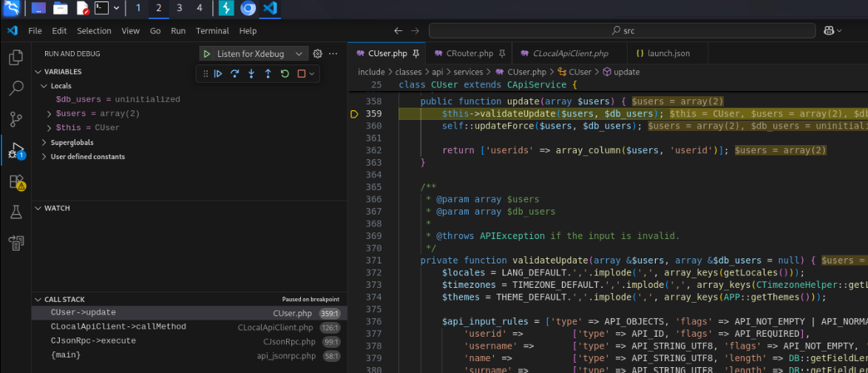Open launch.json via the gear icon
The image size is (868, 373).
pos(317,54)
